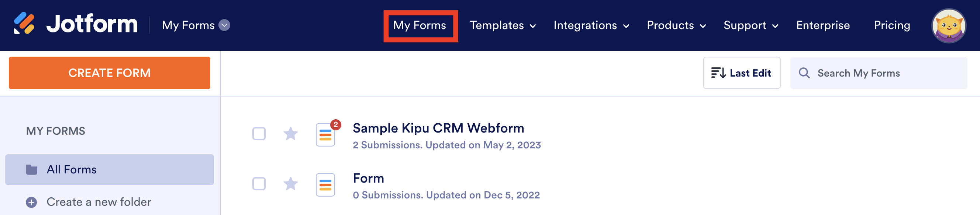Switch to the My Forms tab
980x215 pixels.
pyautogui.click(x=420, y=25)
